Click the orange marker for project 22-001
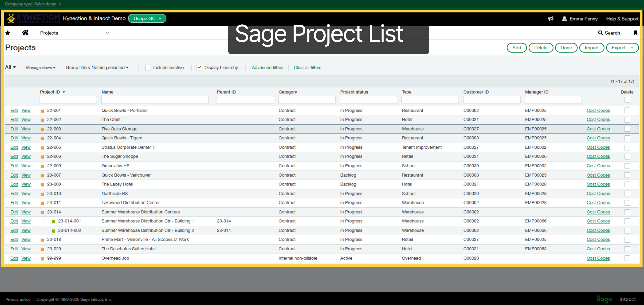The image size is (644, 305). point(42,111)
